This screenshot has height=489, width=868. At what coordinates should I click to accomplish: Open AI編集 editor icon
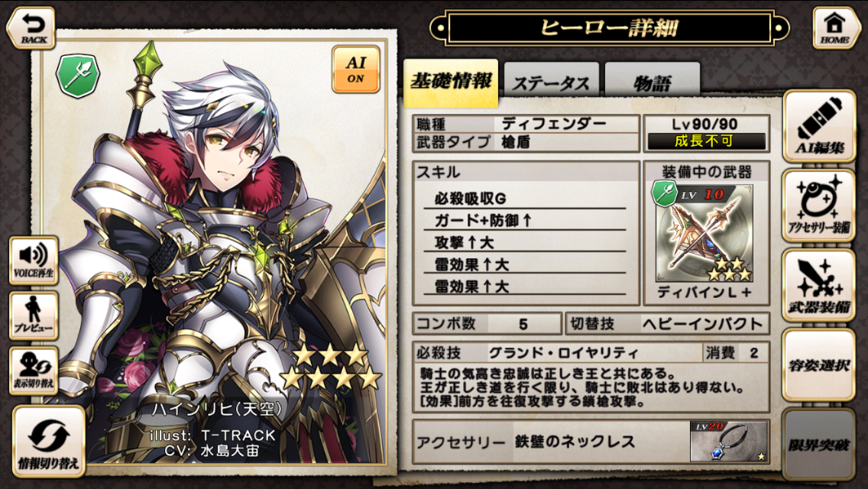click(x=819, y=126)
